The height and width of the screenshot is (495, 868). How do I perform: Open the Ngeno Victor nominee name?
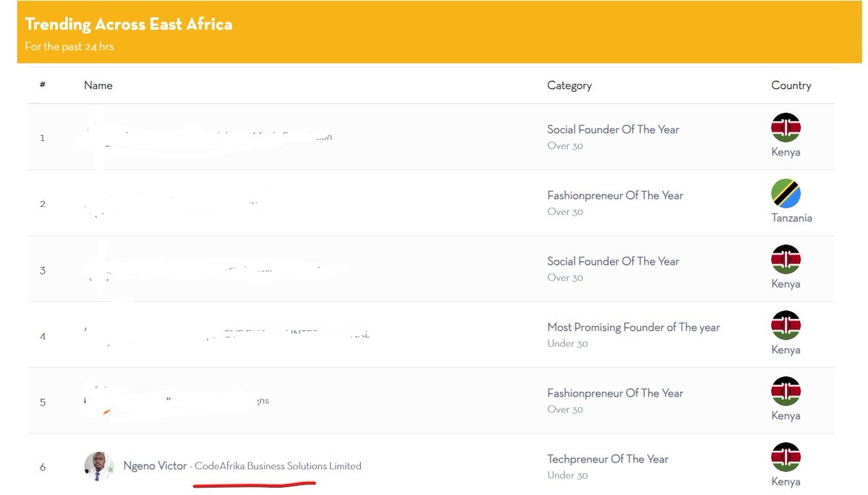point(155,465)
